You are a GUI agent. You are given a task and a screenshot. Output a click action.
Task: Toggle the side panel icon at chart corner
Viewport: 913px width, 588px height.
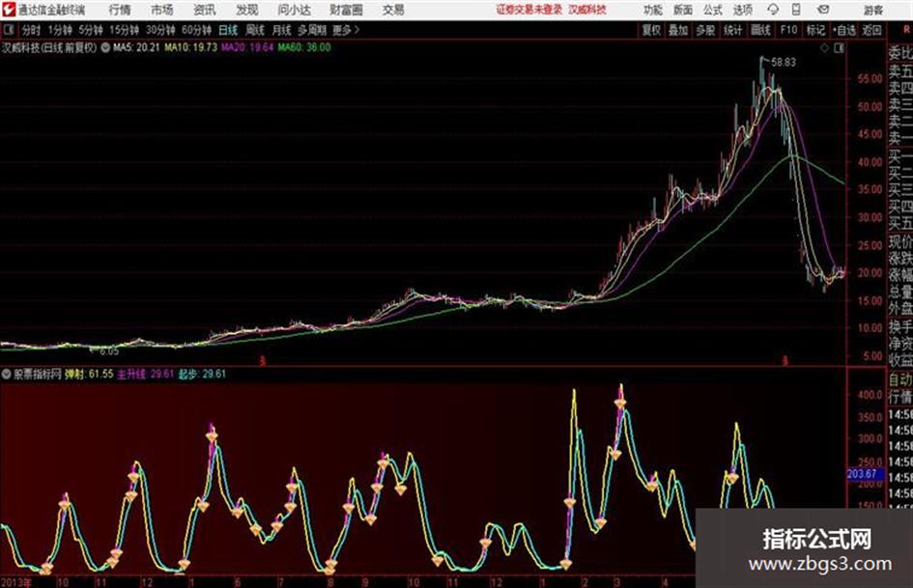(839, 48)
